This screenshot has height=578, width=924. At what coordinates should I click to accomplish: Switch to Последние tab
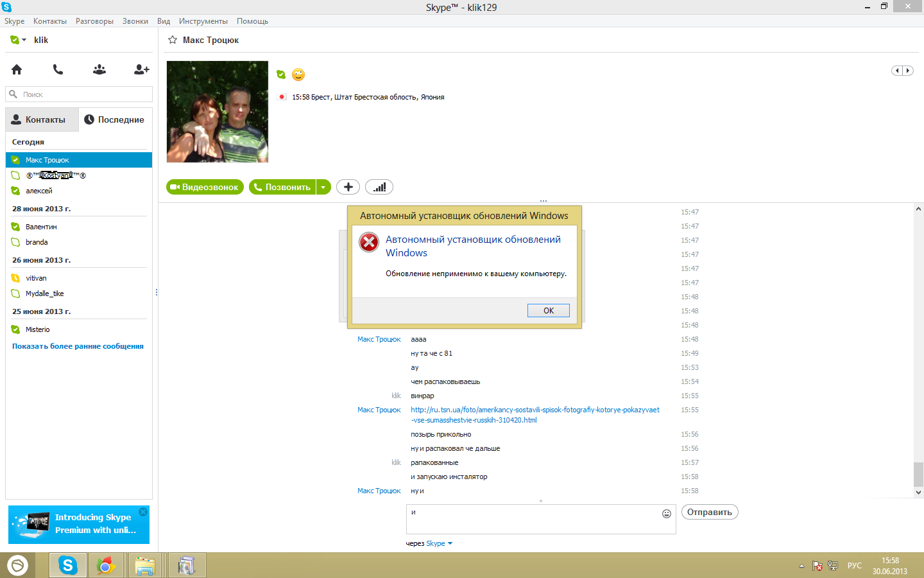(115, 119)
